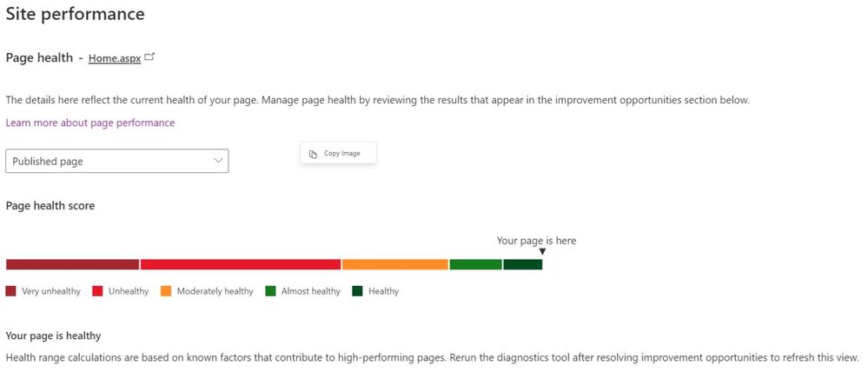Click the triangle marker under Your page is here

pyautogui.click(x=542, y=252)
